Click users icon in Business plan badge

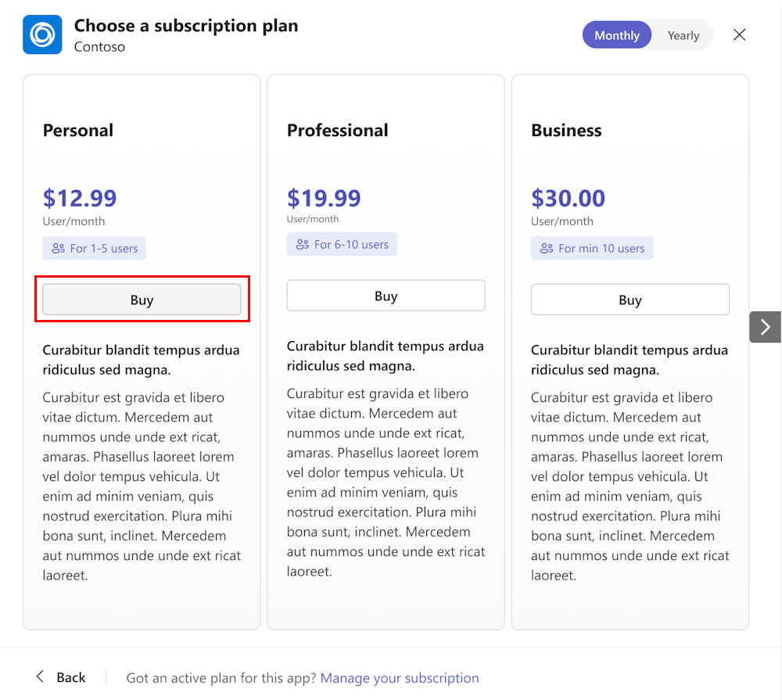click(546, 249)
